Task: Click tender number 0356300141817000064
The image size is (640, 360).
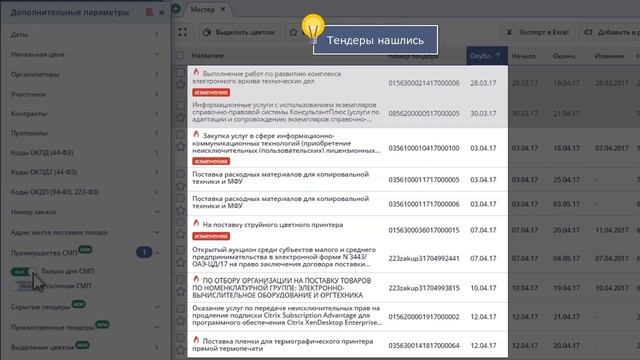Action: coord(424,345)
